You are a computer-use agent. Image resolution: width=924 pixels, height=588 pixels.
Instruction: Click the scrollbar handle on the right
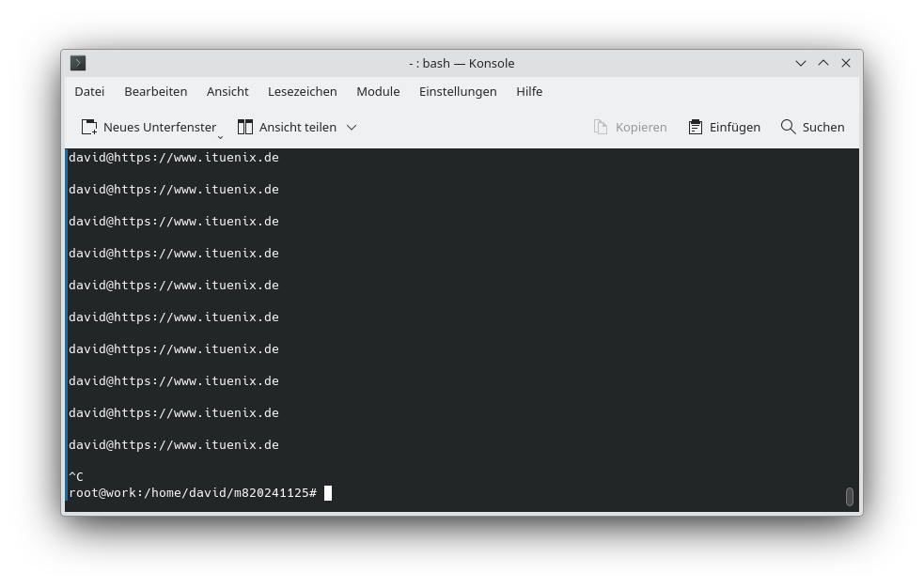pos(849,496)
